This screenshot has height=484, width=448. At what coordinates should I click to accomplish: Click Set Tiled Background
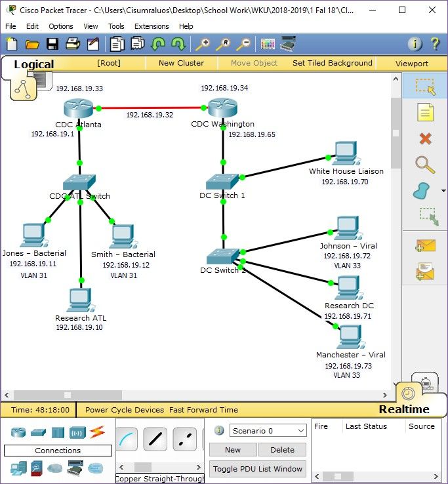click(x=332, y=63)
